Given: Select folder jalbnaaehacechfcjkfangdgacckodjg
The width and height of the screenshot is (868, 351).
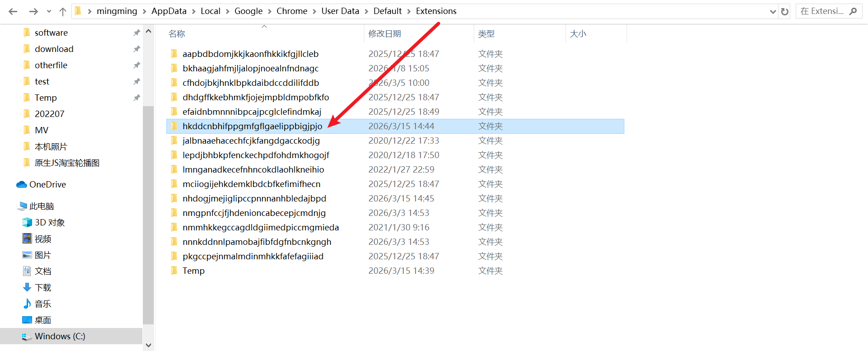Looking at the screenshot, I should pos(251,141).
